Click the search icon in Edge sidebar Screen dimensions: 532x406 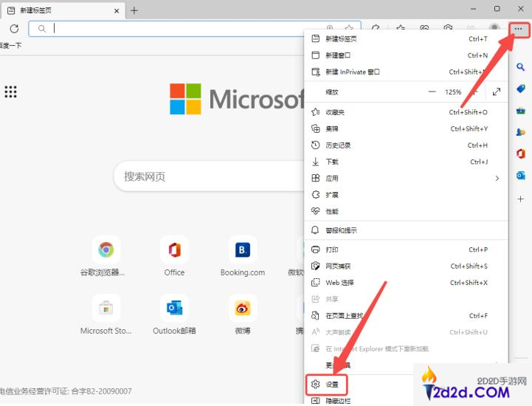520,67
